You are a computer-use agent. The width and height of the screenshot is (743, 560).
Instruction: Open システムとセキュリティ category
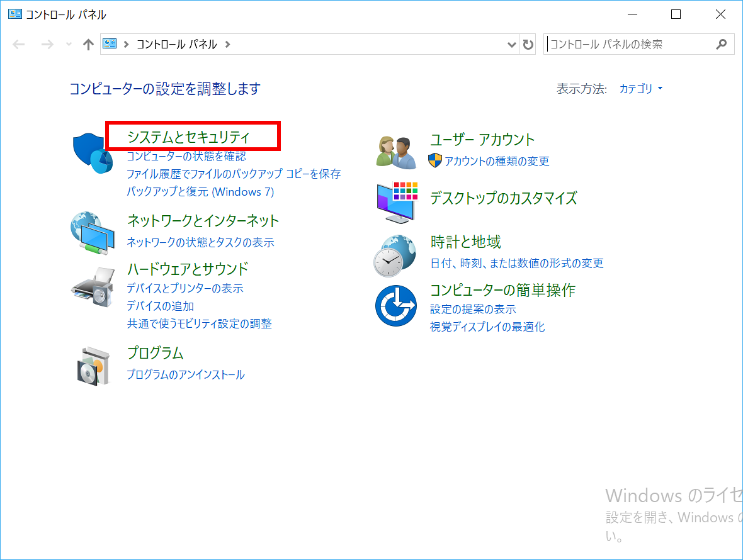[189, 137]
